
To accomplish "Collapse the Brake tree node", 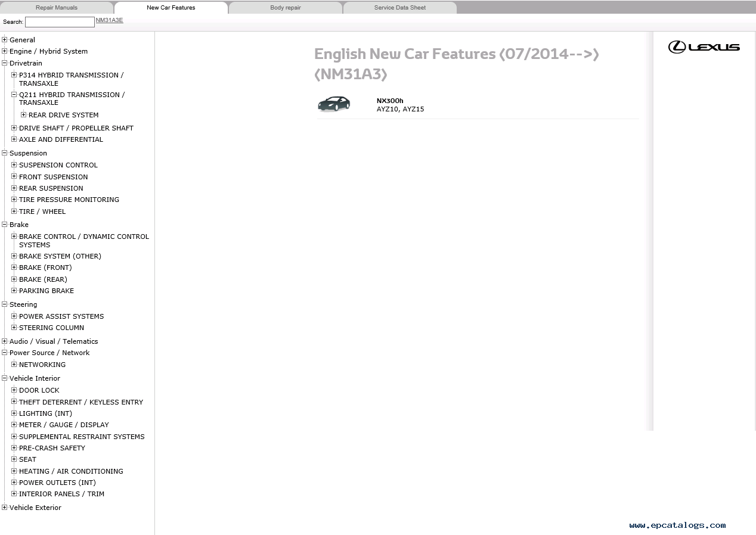I will 5,225.
